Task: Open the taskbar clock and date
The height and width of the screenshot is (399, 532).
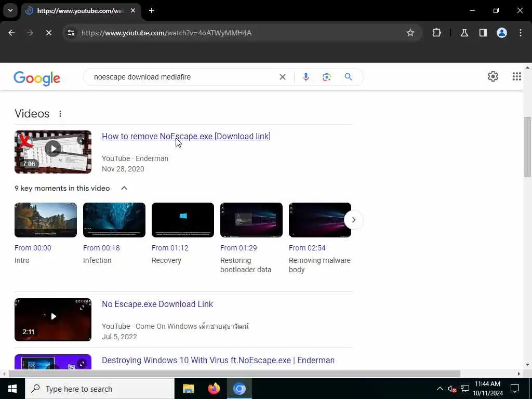Action: pos(488,389)
